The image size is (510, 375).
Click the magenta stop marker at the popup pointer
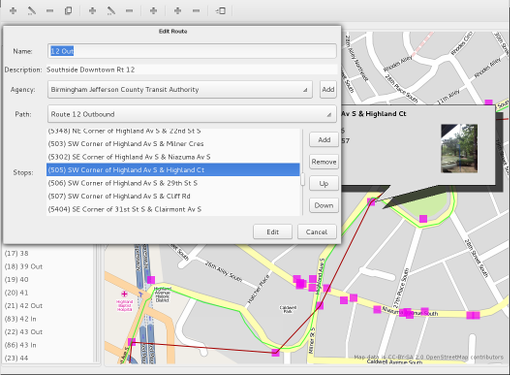371,201
